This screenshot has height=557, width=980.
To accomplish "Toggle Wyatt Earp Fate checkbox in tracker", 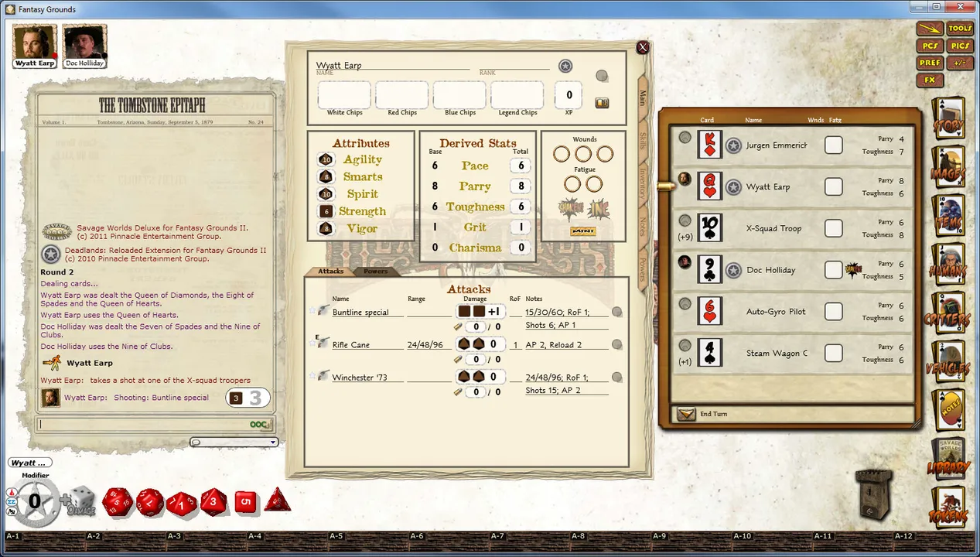I will (833, 186).
